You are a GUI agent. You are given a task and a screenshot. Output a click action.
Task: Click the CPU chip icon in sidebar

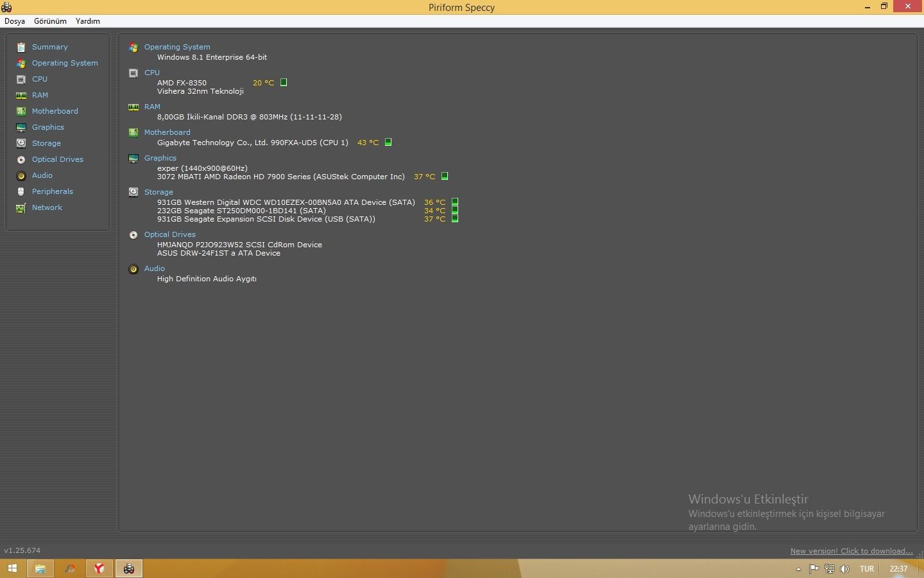pyautogui.click(x=21, y=79)
